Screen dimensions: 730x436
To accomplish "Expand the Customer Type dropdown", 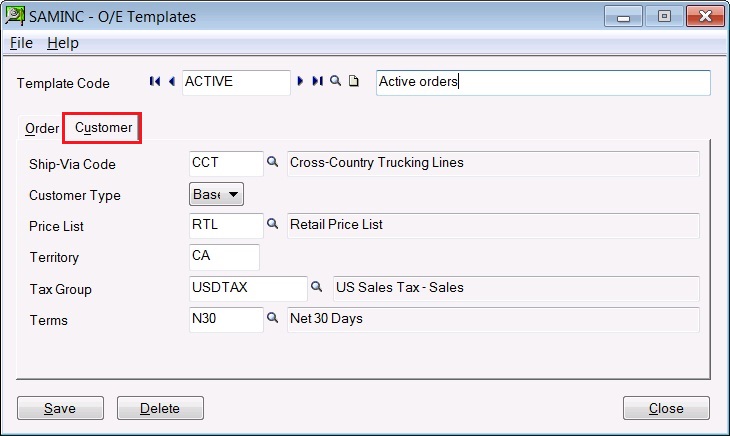I will click(216, 194).
